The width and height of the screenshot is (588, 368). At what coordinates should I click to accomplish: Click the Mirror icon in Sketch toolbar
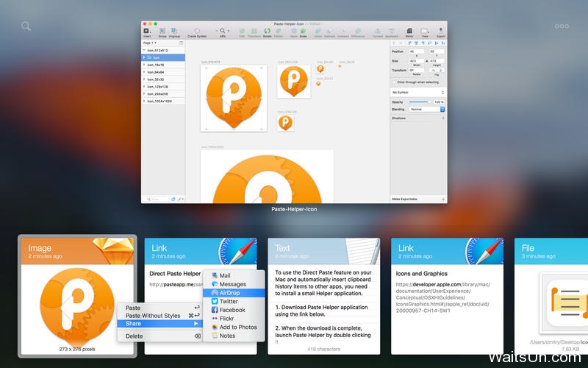point(409,31)
